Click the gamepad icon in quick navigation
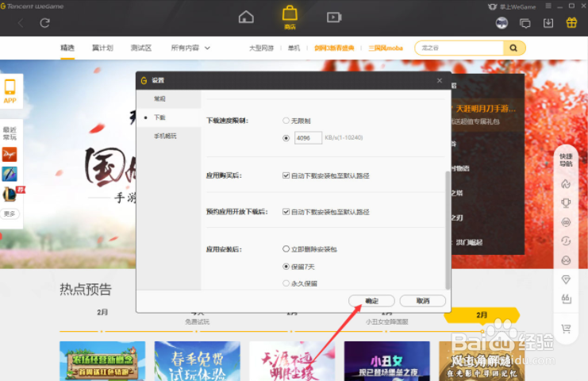Image resolution: width=588 pixels, height=381 pixels. (x=566, y=222)
